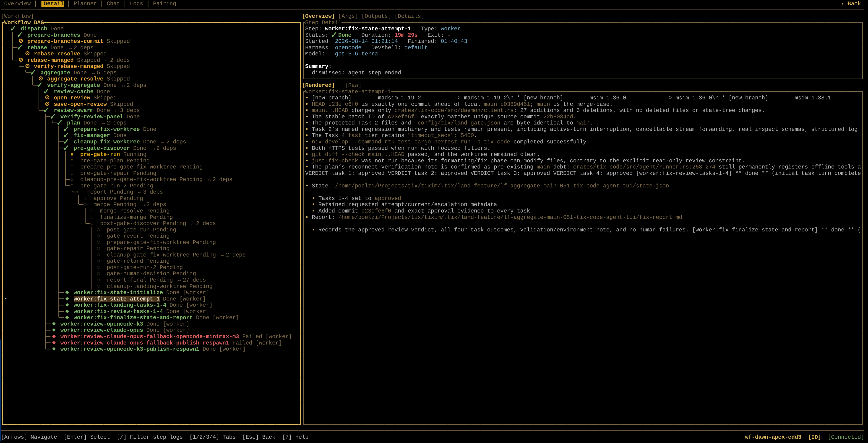
Task: Click the checkmark icon beside review-swarm
Action: (46, 110)
